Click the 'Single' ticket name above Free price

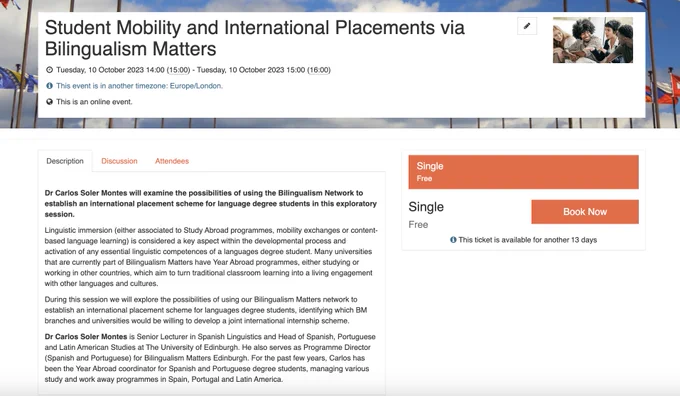coord(426,207)
